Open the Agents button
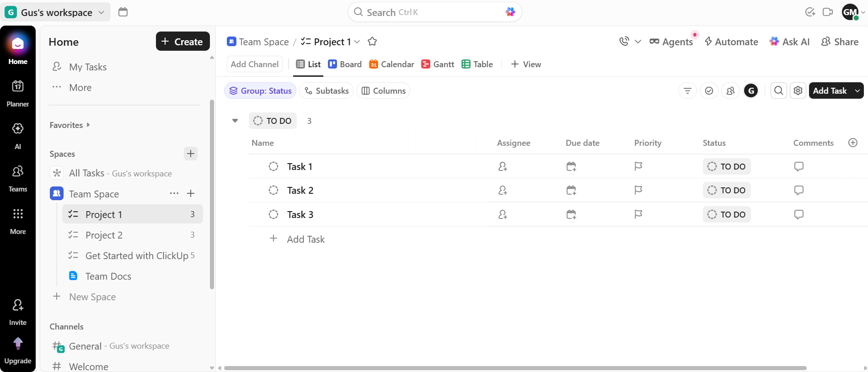Viewport: 868px width, 372px height. (671, 42)
